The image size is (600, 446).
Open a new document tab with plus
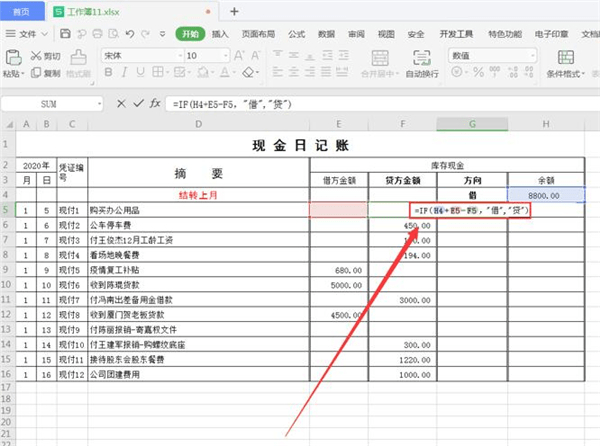[234, 11]
